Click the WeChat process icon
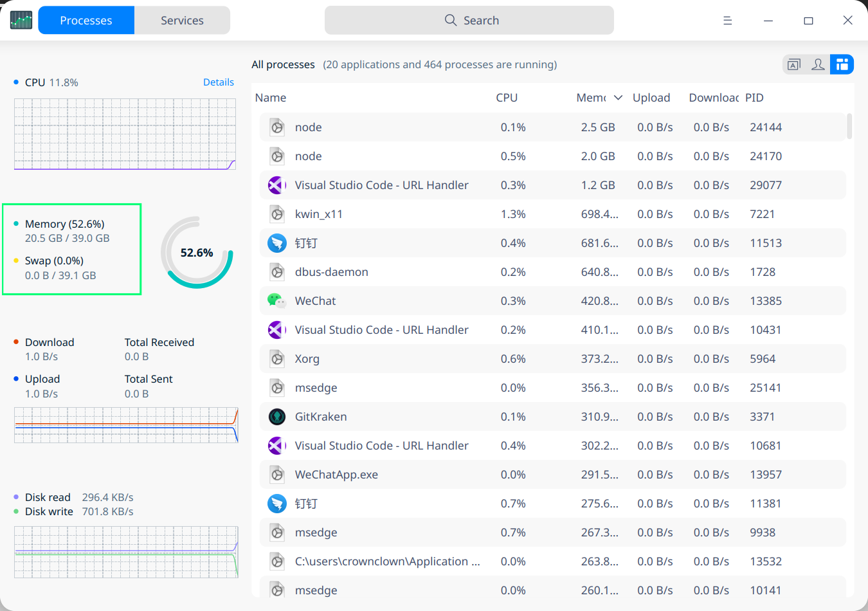Screen dimensions: 868x611 (x=276, y=301)
